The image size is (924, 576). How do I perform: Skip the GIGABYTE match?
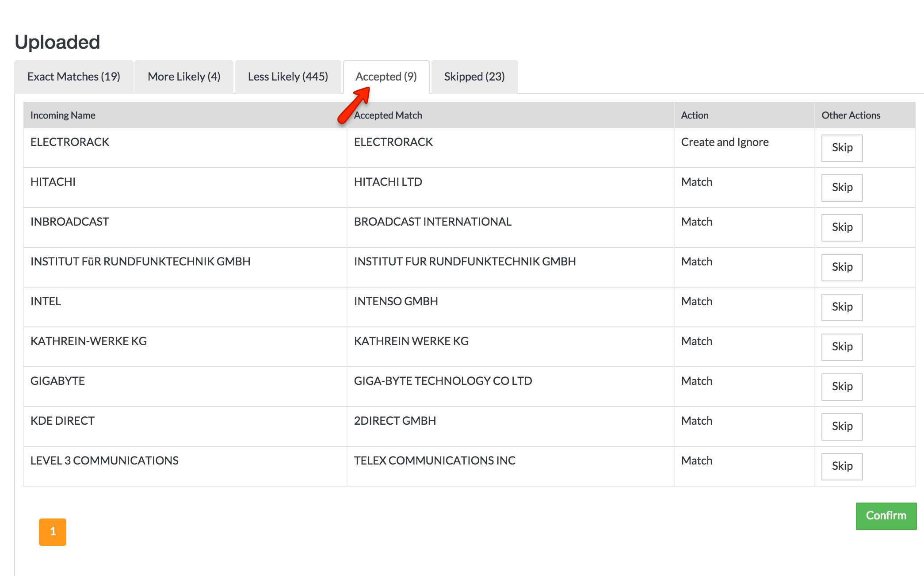point(841,387)
